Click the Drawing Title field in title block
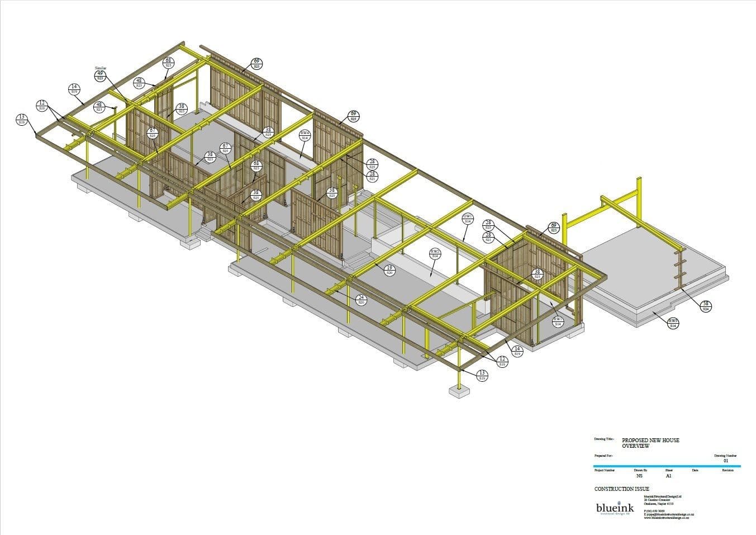This screenshot has width=756, height=535. click(x=605, y=439)
